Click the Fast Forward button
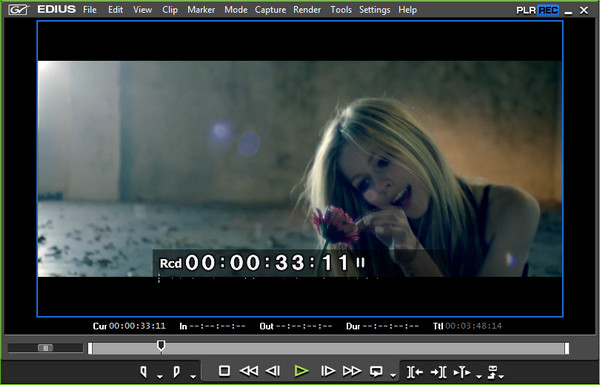This screenshot has height=385, width=600. [x=352, y=371]
